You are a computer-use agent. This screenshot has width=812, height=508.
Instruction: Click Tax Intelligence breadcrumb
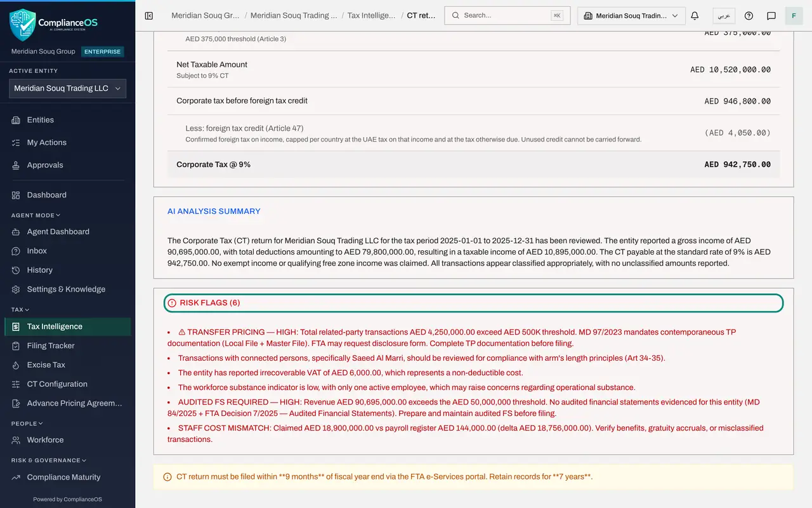tap(371, 15)
